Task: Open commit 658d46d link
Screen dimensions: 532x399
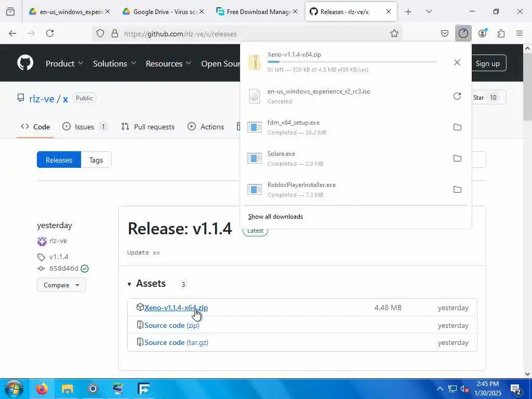Action: pyautogui.click(x=64, y=269)
